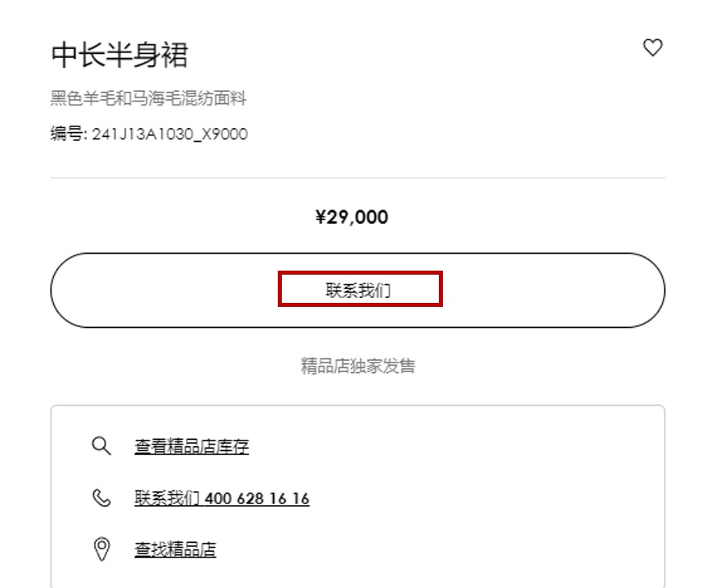Viewport: 707px width, 588px height.
Task: Click magnifier icon beside boutique stock link
Action: (x=101, y=446)
